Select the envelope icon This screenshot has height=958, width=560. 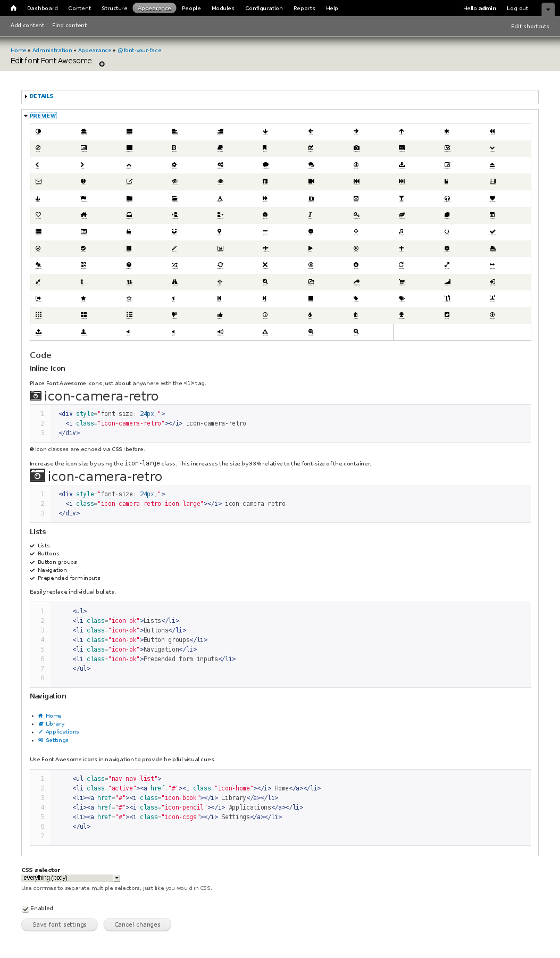tap(37, 181)
